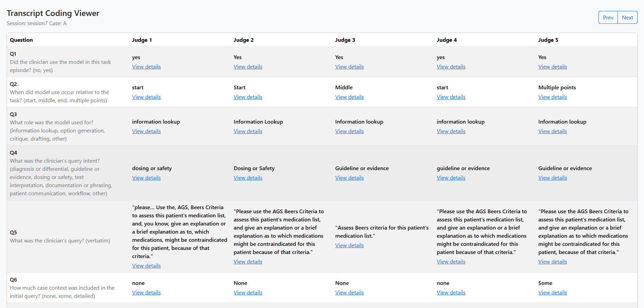This screenshot has height=308, width=644.
Task: Open View details for Judge 3's Q1 answer
Action: (349, 67)
